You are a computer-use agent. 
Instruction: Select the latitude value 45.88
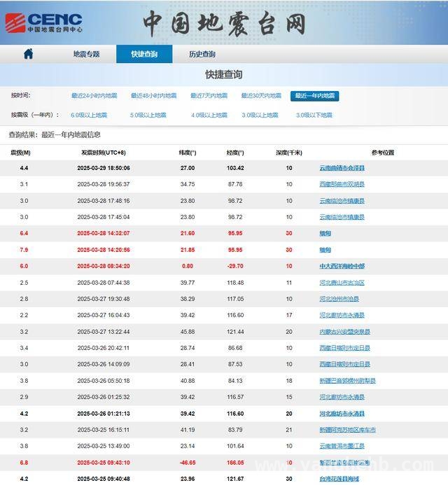[x=188, y=332]
